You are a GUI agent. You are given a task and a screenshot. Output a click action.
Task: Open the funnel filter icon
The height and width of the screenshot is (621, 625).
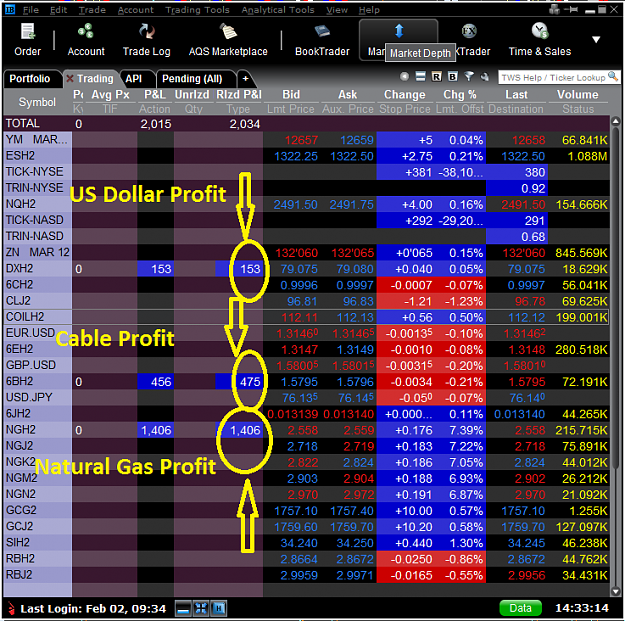click(469, 76)
